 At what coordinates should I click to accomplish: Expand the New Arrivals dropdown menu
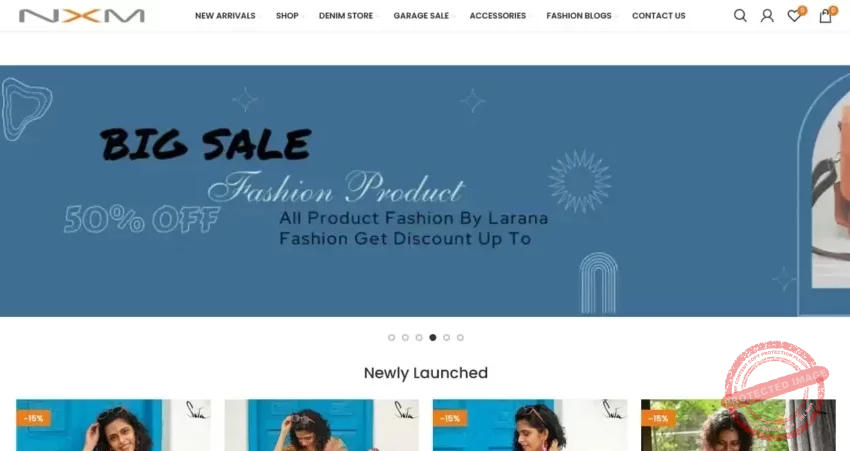tap(225, 16)
